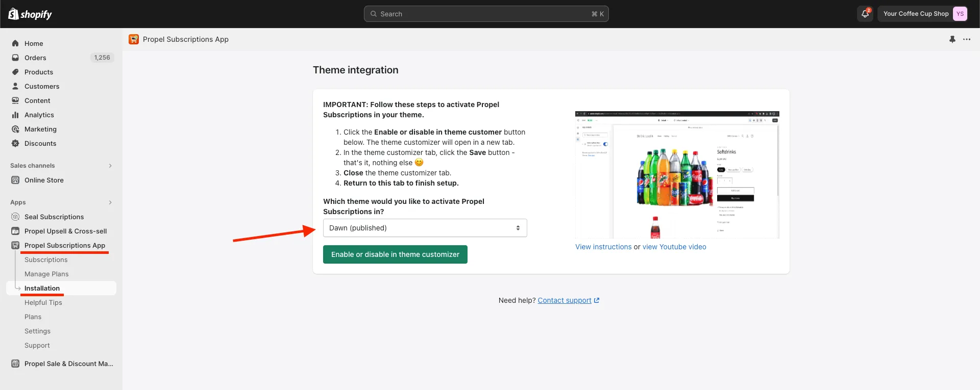The height and width of the screenshot is (390, 980).
Task: Open the notifications bell
Action: [865, 14]
